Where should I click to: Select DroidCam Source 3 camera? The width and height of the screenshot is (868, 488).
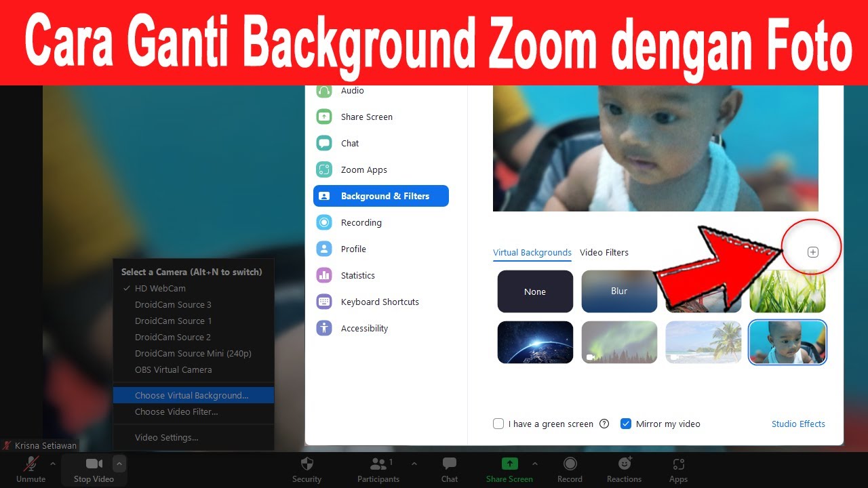click(193, 304)
